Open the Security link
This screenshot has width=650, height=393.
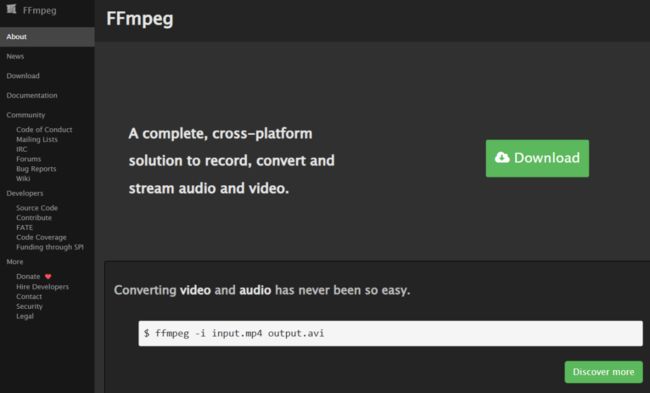29,306
